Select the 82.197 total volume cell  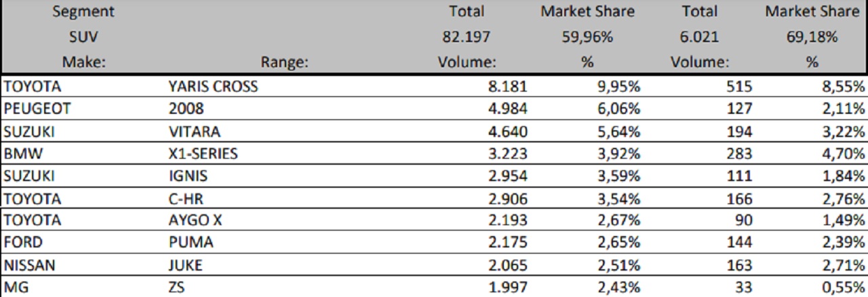[x=467, y=37]
